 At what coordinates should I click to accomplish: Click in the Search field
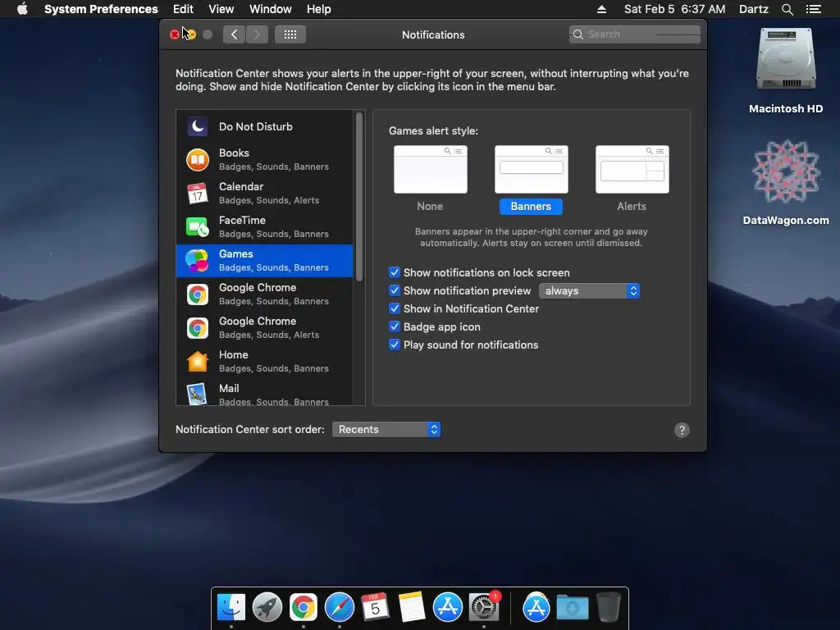tap(635, 34)
